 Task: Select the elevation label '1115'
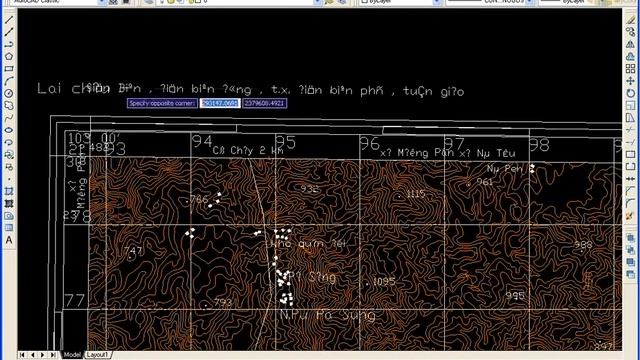tap(416, 194)
